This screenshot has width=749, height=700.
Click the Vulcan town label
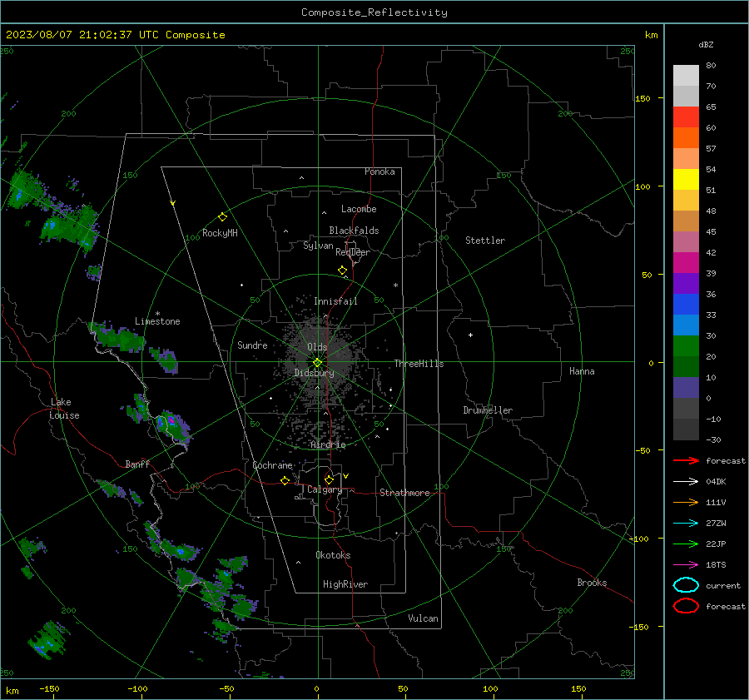(x=423, y=618)
